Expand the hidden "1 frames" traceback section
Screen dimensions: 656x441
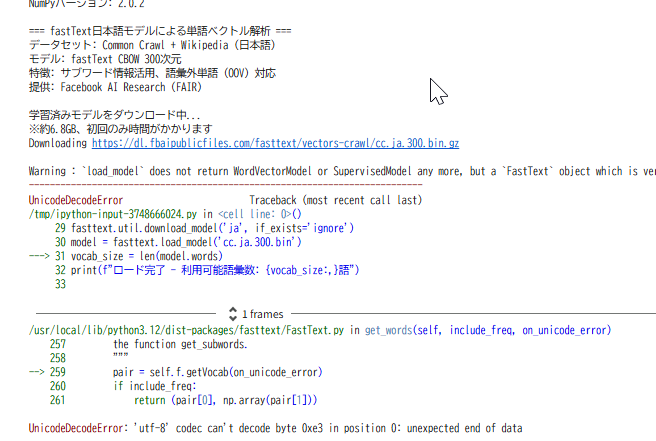(x=261, y=313)
